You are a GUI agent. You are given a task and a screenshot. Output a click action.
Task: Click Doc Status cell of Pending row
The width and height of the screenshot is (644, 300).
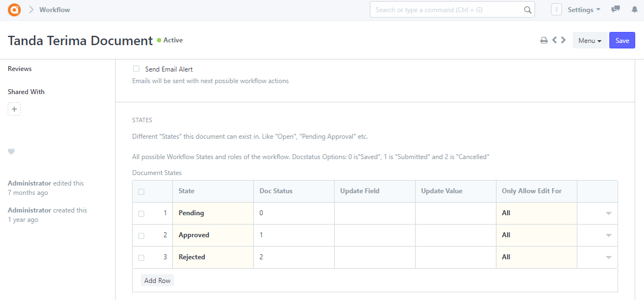(294, 213)
